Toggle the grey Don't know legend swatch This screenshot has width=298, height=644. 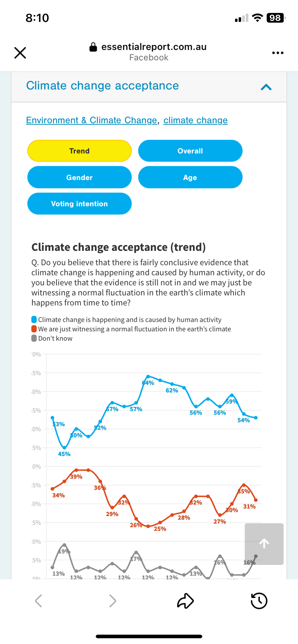click(34, 338)
